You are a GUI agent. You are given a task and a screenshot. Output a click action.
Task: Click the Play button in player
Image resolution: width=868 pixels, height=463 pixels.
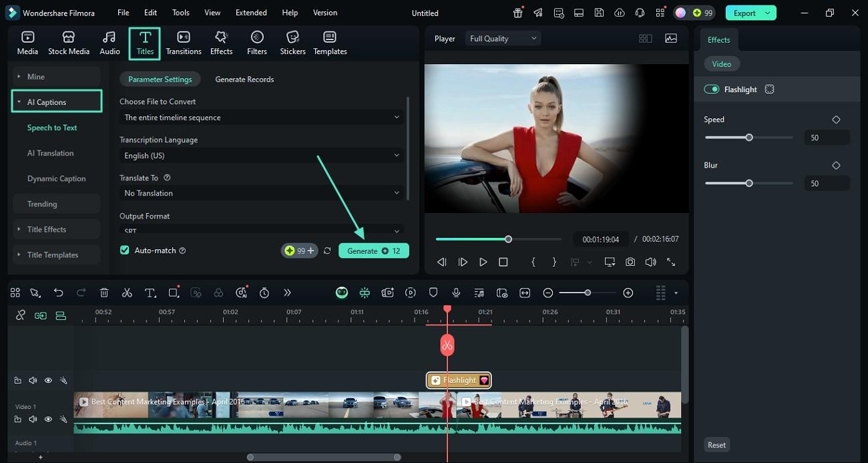coord(483,263)
